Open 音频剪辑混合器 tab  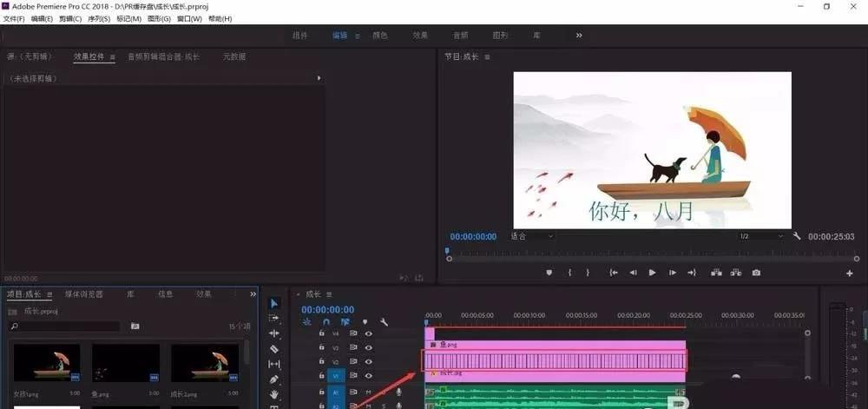pyautogui.click(x=164, y=56)
